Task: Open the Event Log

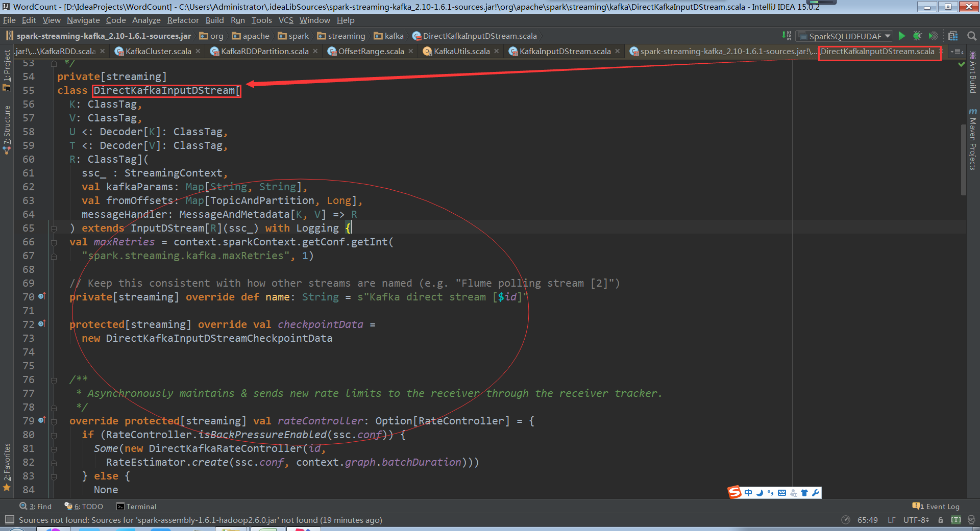Action: coord(936,506)
